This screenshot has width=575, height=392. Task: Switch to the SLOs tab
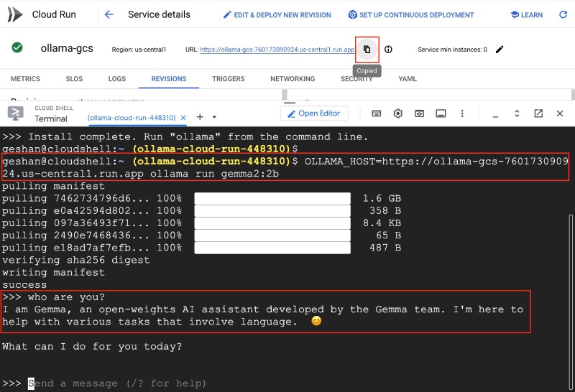point(74,79)
